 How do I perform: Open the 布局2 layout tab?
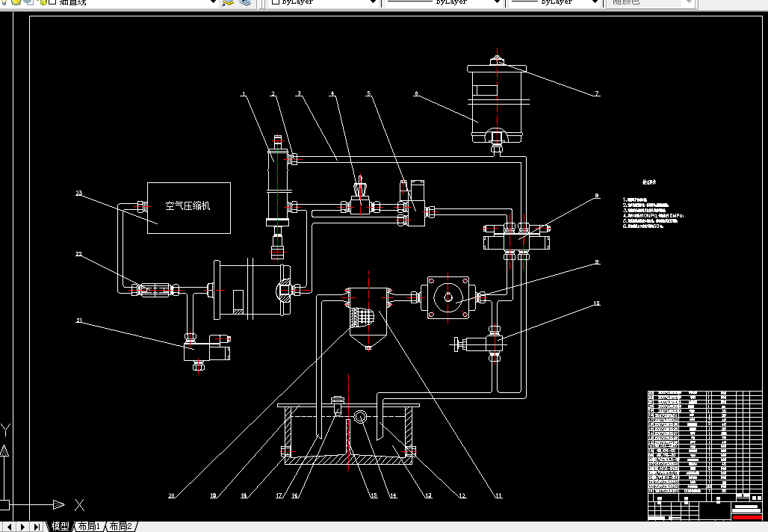(120, 526)
